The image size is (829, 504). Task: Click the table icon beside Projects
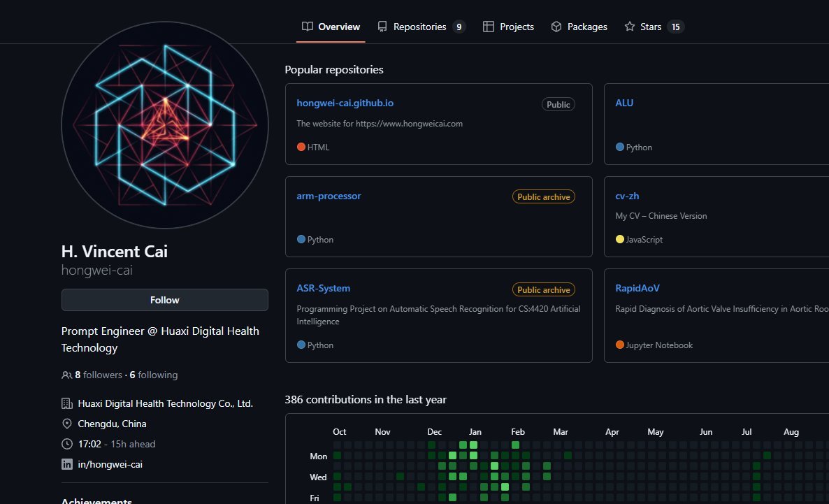click(x=489, y=27)
